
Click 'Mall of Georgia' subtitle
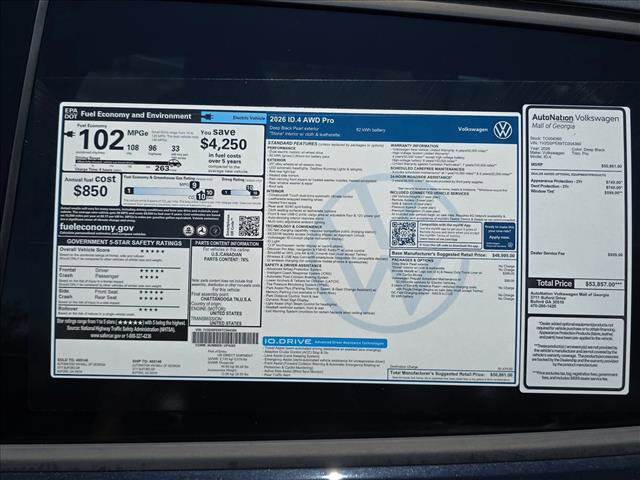(553, 126)
